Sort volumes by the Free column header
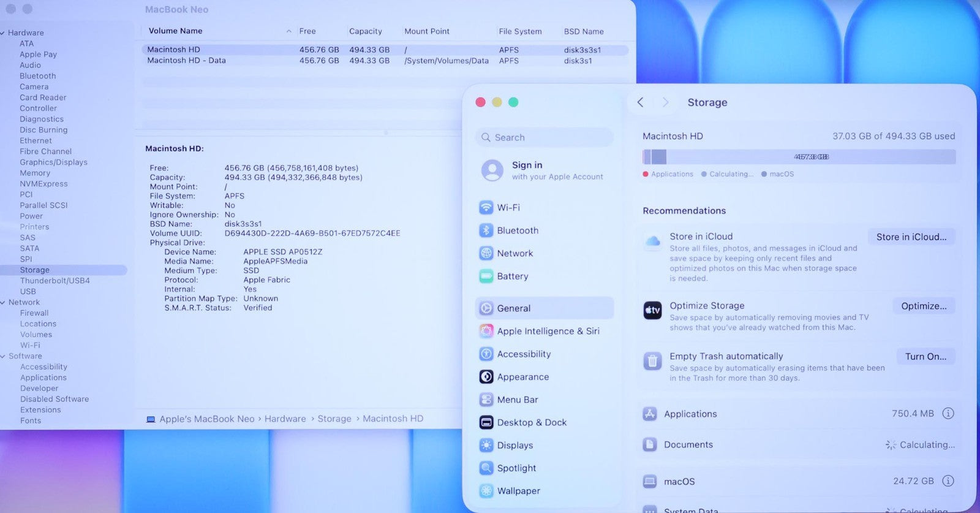 coord(307,31)
